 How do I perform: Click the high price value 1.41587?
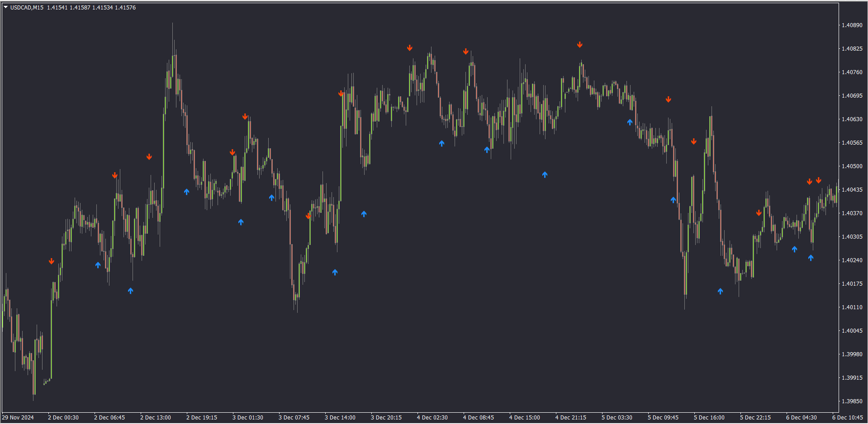pyautogui.click(x=80, y=8)
